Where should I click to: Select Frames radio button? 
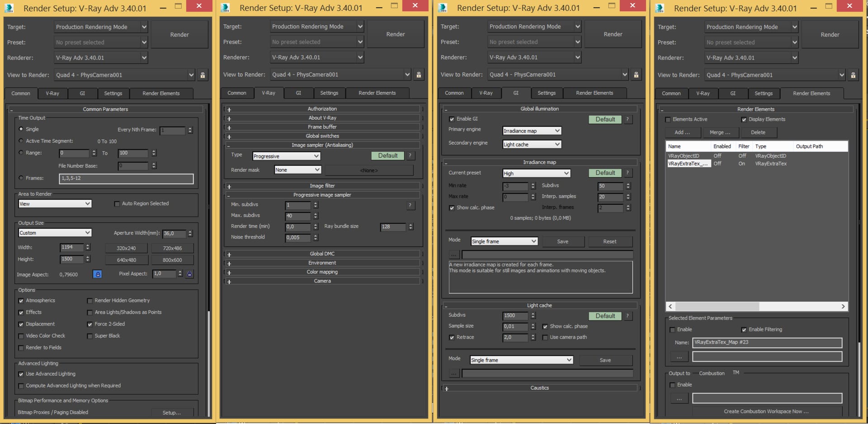[x=21, y=178]
